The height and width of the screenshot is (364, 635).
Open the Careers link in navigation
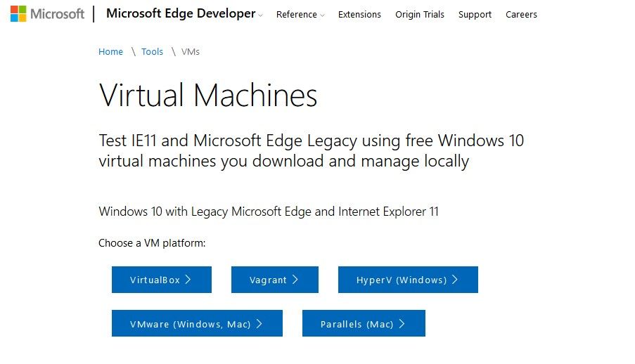(521, 15)
